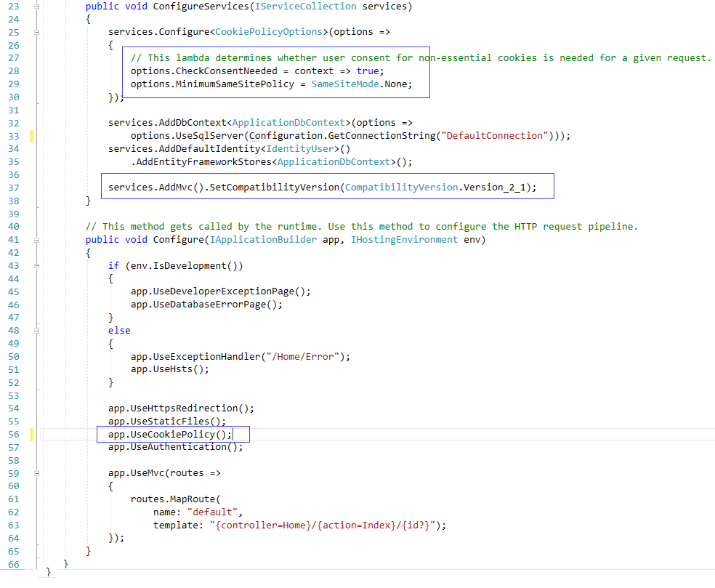The image size is (715, 588).
Task: Collapse the services.Configure lambda block at line 25
Action: (37, 33)
